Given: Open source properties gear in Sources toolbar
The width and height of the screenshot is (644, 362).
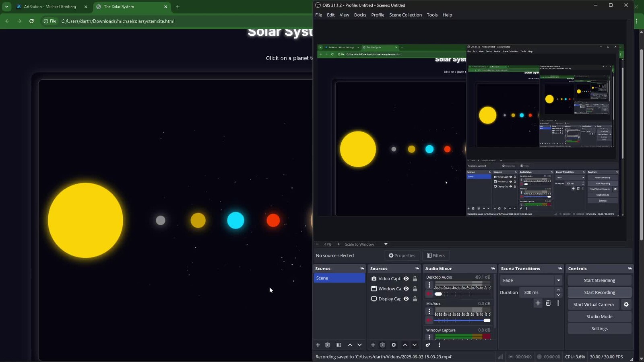Looking at the screenshot, I should pyautogui.click(x=394, y=345).
